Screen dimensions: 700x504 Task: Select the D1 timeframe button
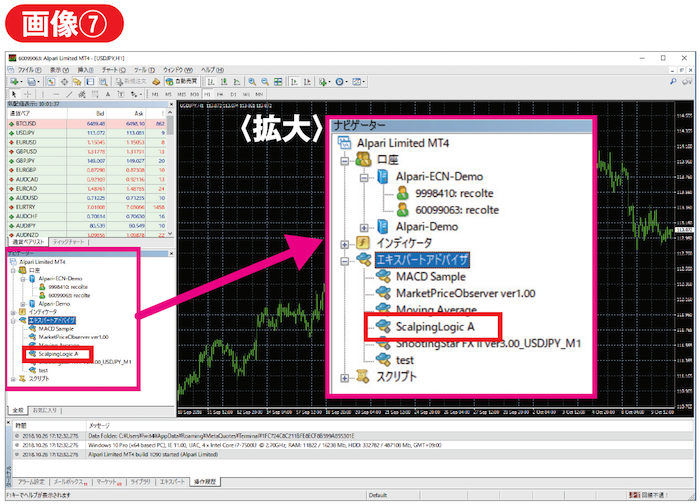click(x=233, y=94)
